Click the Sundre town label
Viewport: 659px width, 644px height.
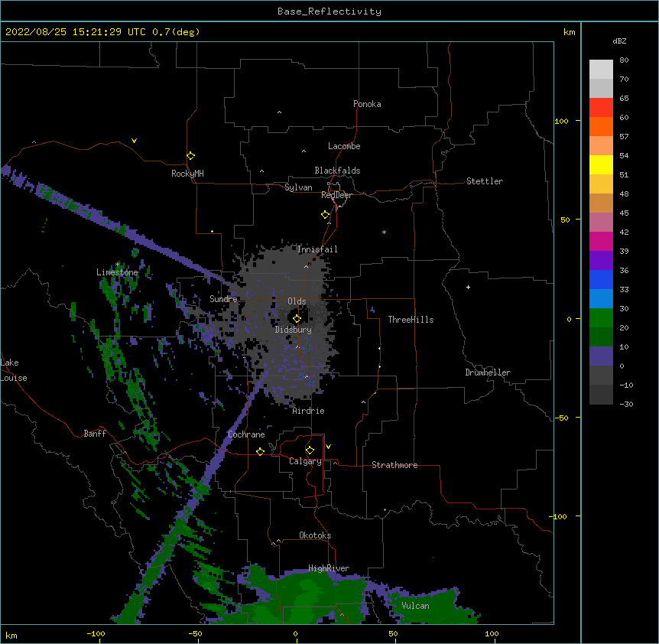point(223,299)
